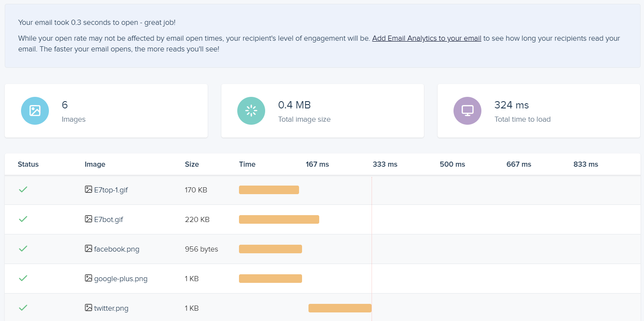Click the image icon beside google-plus.png
The image size is (644, 321).
[88, 278]
